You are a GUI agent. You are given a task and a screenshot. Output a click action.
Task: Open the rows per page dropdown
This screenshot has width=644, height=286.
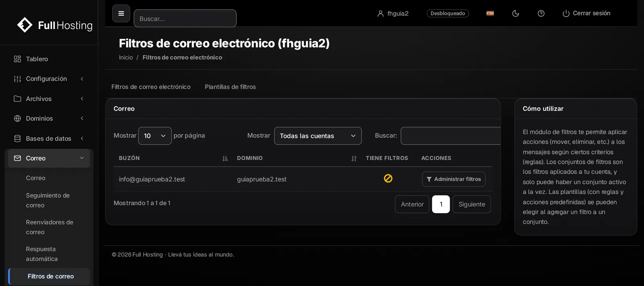(x=155, y=136)
